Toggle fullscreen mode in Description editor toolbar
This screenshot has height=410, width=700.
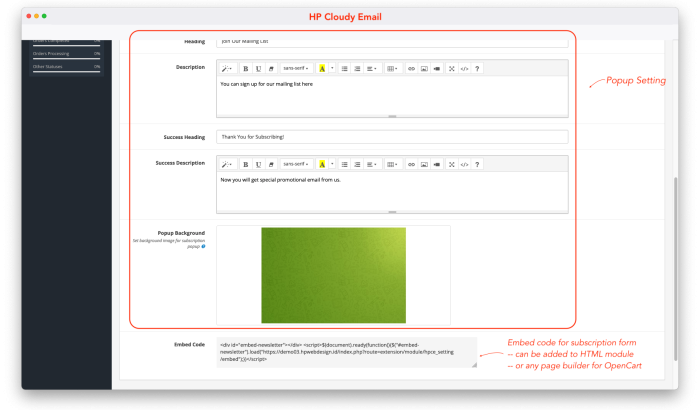click(452, 68)
